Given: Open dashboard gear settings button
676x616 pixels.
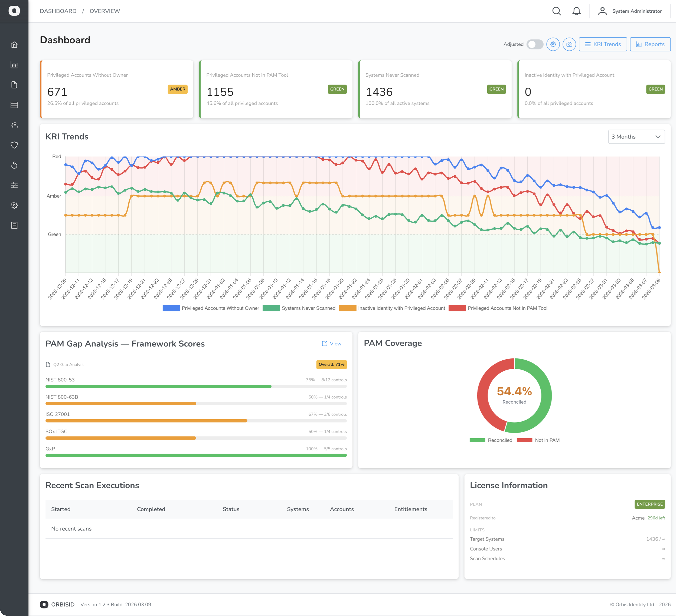Looking at the screenshot, I should coord(553,44).
